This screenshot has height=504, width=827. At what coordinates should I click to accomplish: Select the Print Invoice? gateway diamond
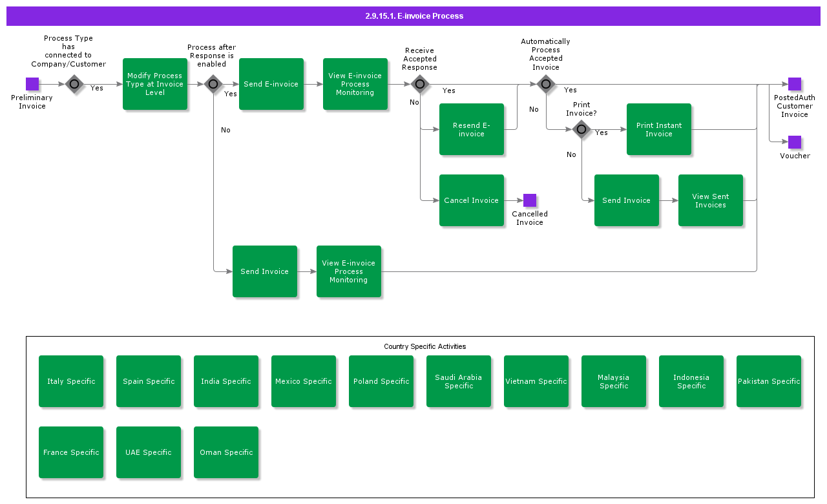(x=581, y=129)
